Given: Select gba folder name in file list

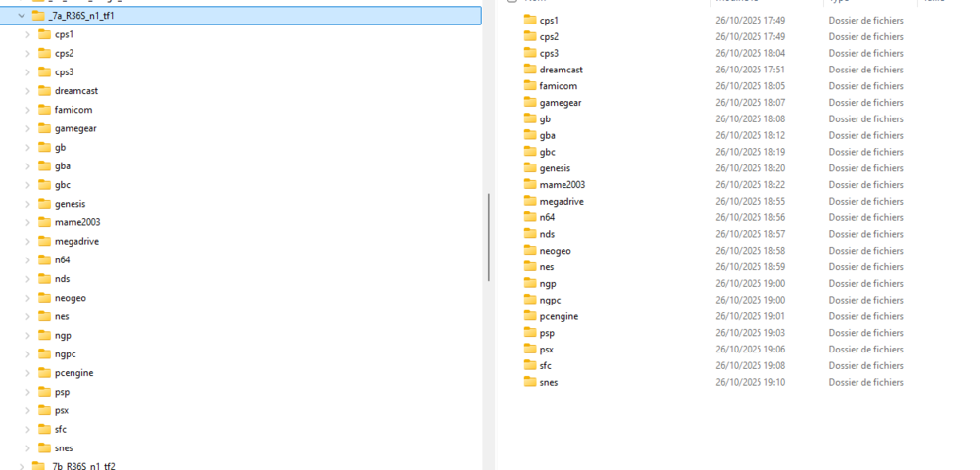Looking at the screenshot, I should (x=548, y=135).
